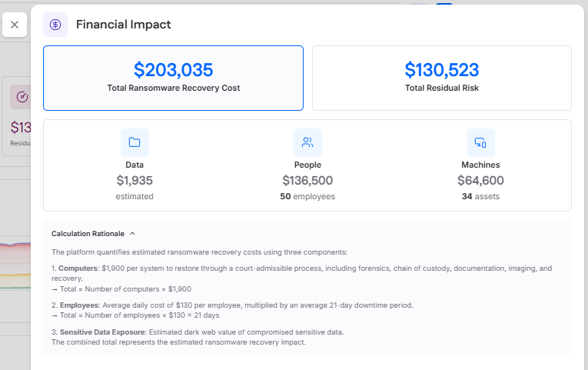Click the People $136,500 value
The image size is (588, 370).
tap(307, 181)
